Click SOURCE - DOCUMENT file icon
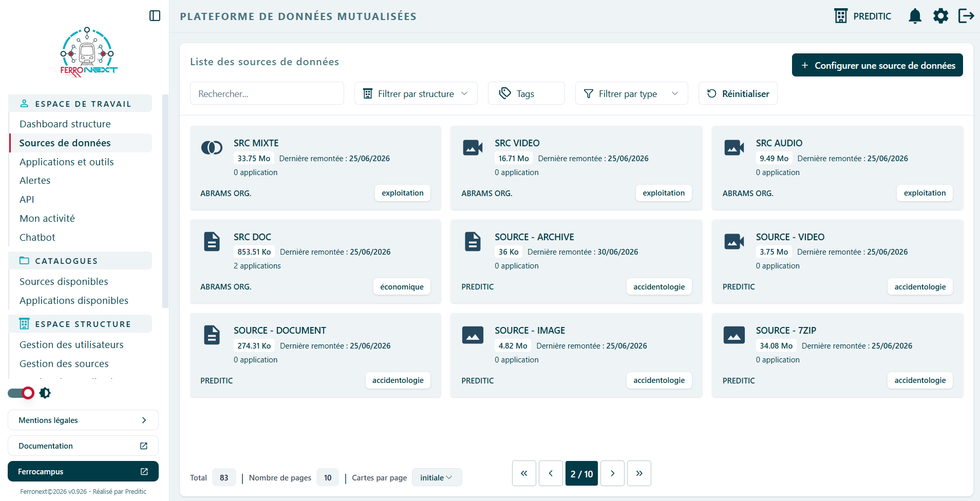Screen dimensions: 980x501 (212, 335)
